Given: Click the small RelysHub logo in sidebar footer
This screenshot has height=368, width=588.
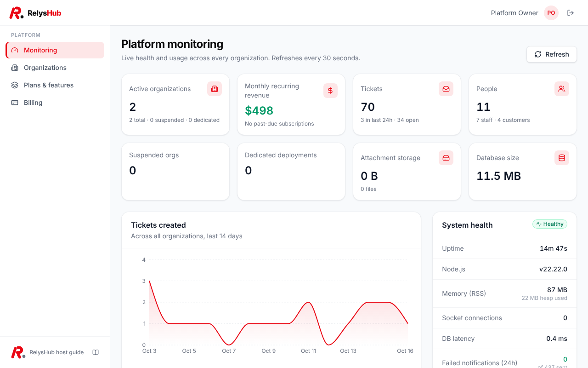Looking at the screenshot, I should click(x=18, y=352).
